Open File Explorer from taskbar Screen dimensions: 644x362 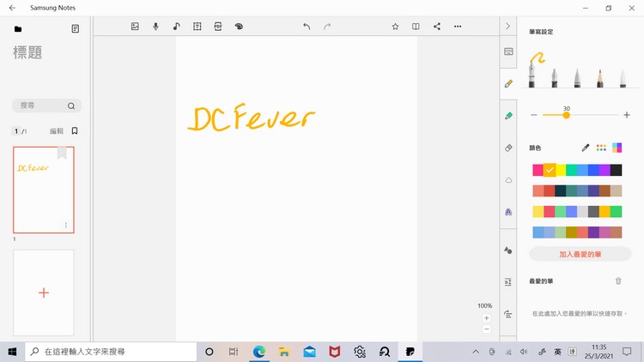[284, 352]
